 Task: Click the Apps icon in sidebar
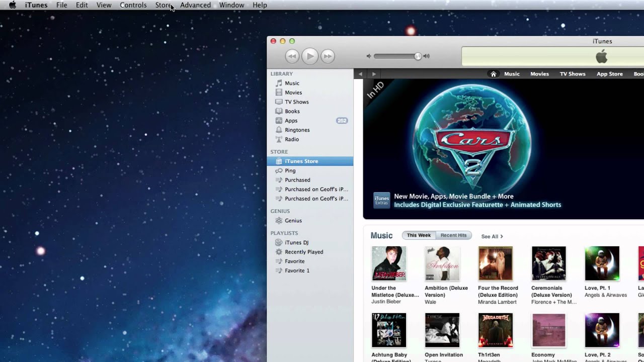click(279, 121)
